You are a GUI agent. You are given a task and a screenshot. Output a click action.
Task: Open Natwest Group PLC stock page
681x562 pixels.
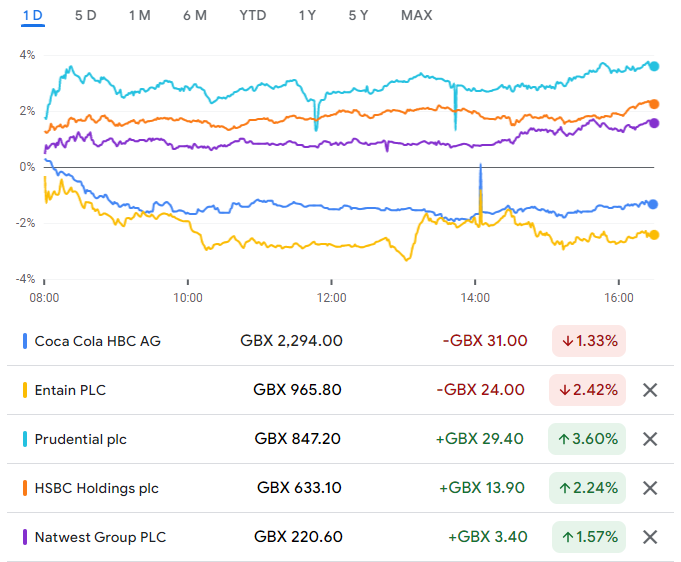[100, 537]
